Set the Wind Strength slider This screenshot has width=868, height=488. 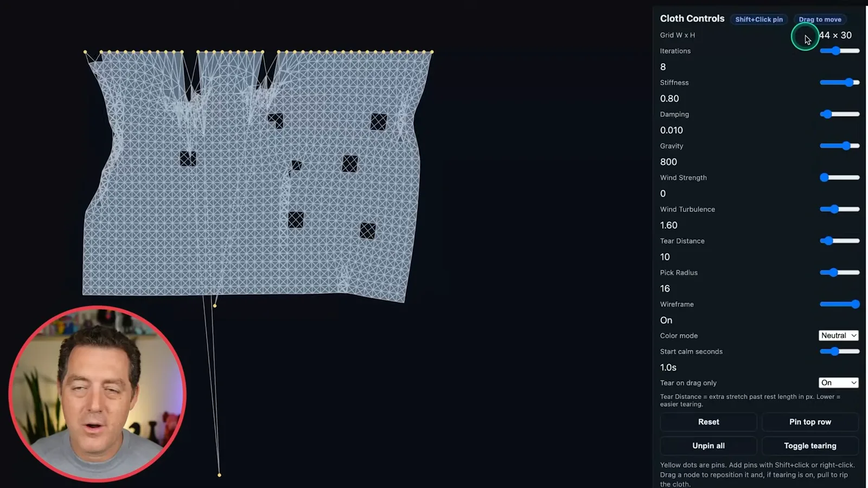[x=840, y=177]
